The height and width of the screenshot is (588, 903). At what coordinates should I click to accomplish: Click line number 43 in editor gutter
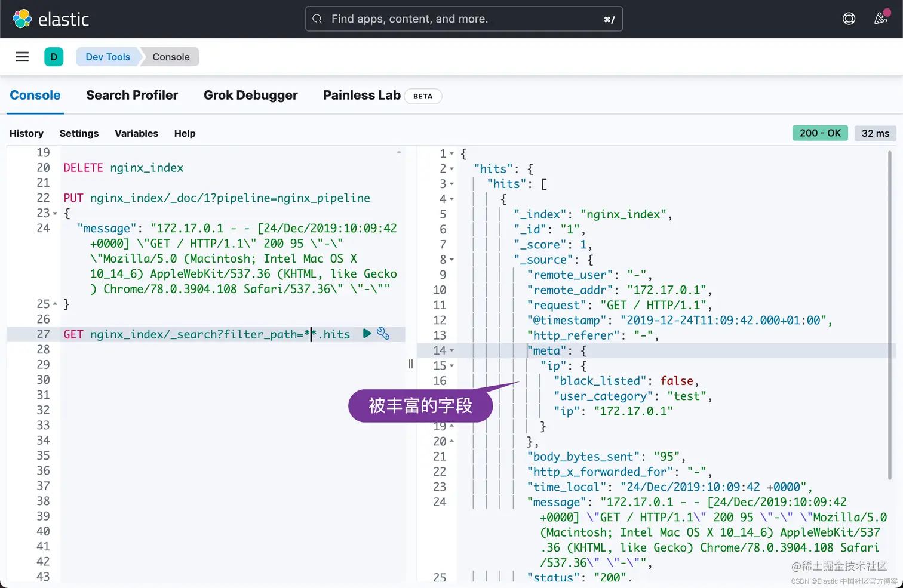click(43, 577)
